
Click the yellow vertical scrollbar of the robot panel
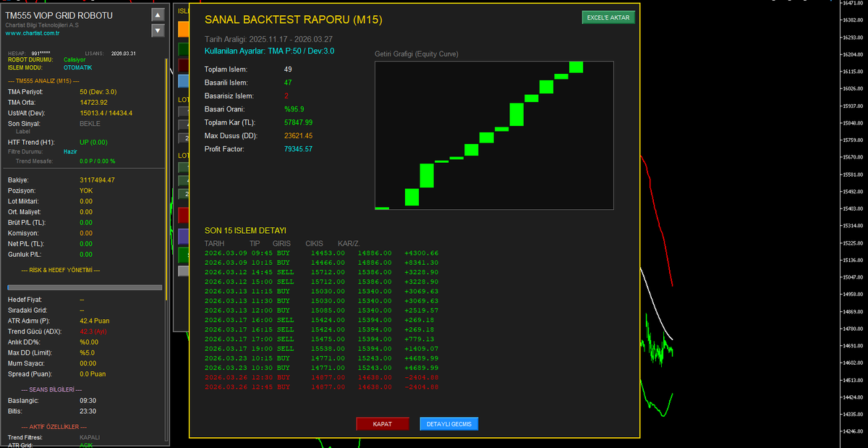tap(166, 181)
